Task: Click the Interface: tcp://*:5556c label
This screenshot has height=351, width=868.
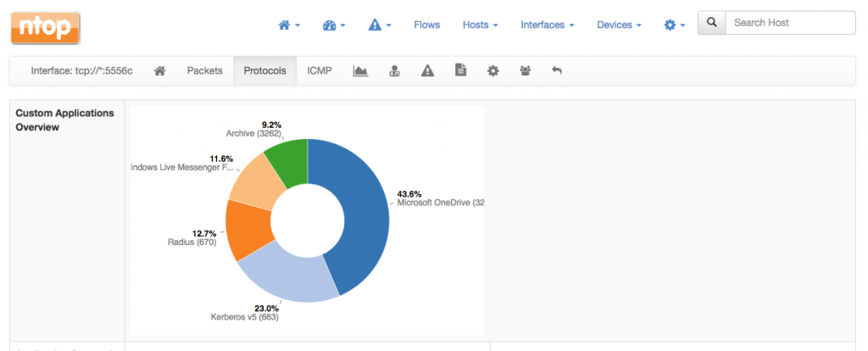Action: click(x=82, y=71)
